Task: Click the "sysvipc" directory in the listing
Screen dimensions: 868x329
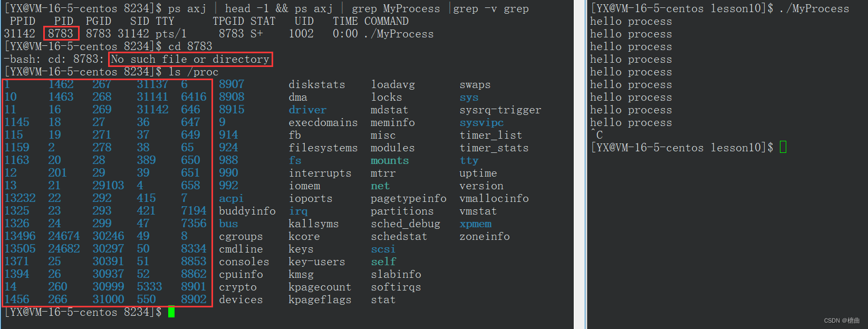Action: point(481,122)
